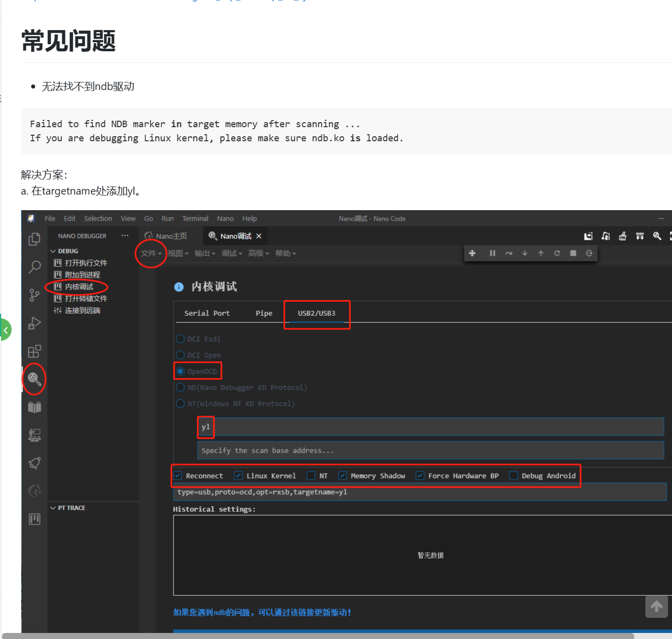Open the Help menu in menu bar

click(249, 219)
